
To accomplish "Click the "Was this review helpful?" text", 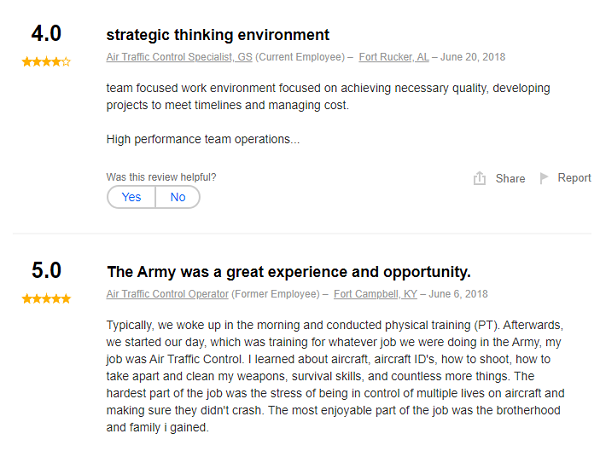I will coord(161,177).
